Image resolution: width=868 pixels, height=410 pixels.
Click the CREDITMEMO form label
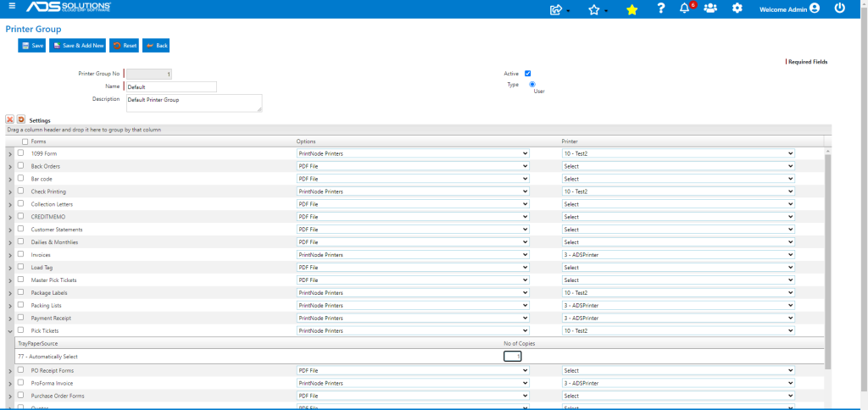[x=48, y=217]
